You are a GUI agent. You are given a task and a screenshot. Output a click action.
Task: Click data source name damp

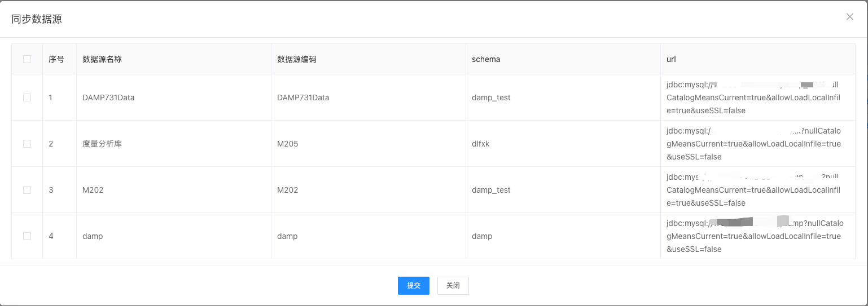coord(93,236)
